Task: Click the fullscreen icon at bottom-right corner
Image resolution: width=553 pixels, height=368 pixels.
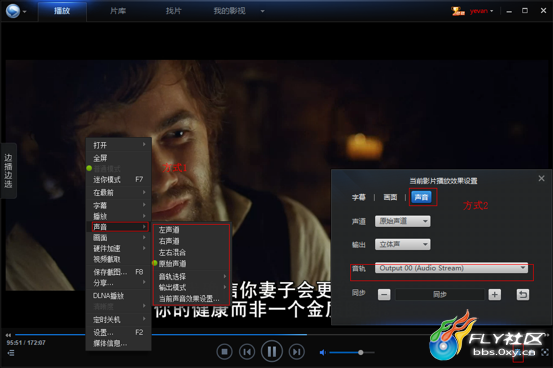Action: (x=545, y=352)
